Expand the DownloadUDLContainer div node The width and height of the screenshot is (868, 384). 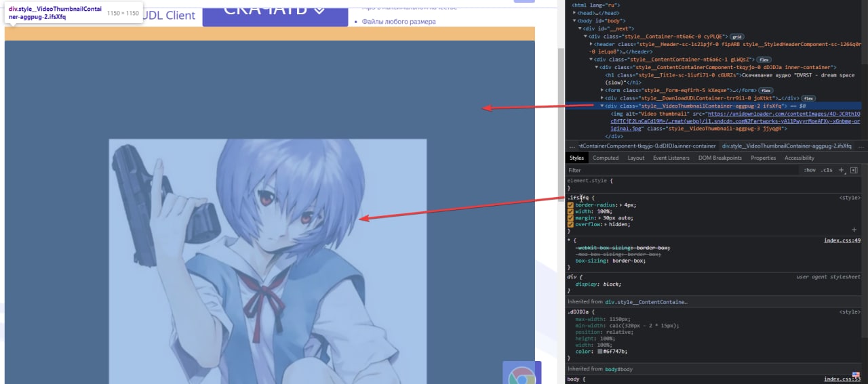tap(603, 98)
